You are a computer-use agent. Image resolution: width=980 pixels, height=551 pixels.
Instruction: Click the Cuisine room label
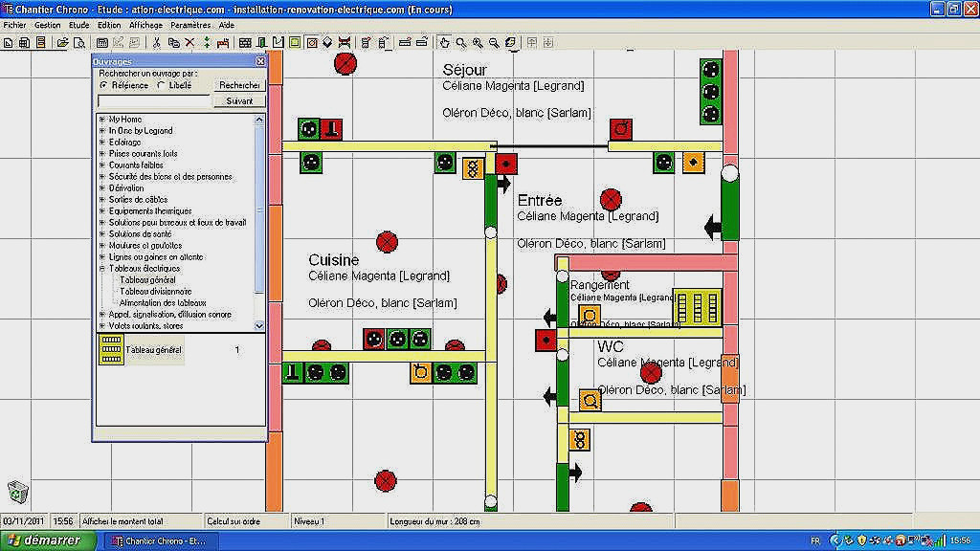334,260
